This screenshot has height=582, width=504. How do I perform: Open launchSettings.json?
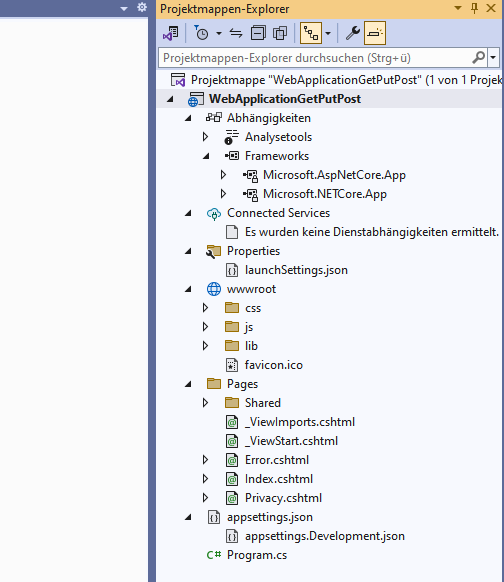pos(296,270)
